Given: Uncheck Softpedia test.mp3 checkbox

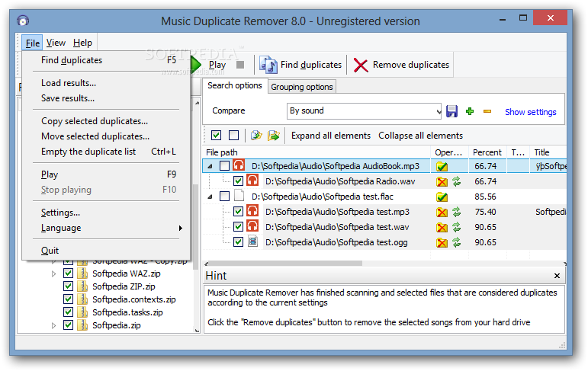Looking at the screenshot, I should pos(238,211).
